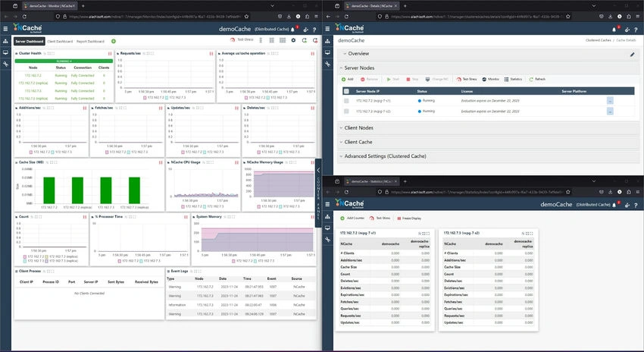The width and height of the screenshot is (644, 352).
Task: Open row options for node 172.162.7.3
Action: point(610,112)
